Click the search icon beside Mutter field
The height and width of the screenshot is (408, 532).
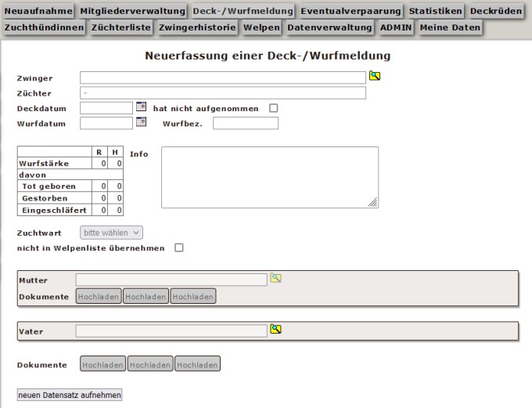275,278
